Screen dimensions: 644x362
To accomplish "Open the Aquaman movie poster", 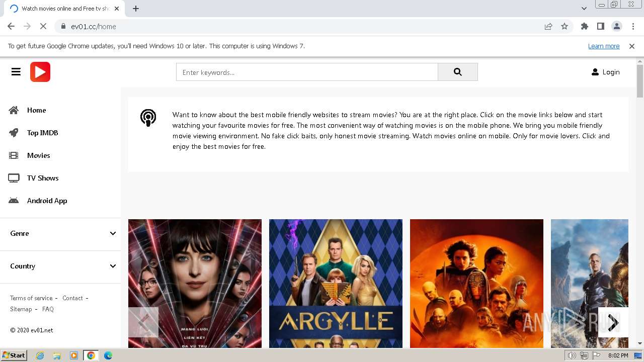I will tap(590, 284).
